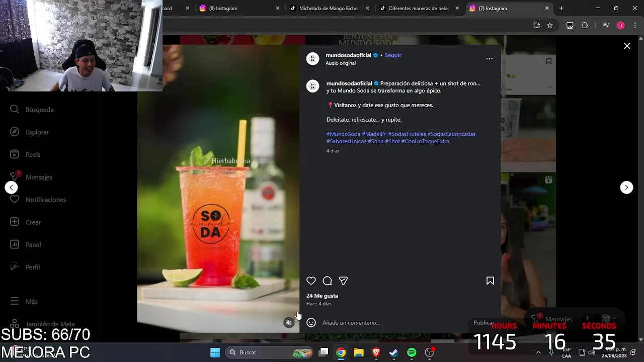Screen dimensions: 644x362
Task: Open hashtag #SodasFrutales
Action: click(407, 134)
